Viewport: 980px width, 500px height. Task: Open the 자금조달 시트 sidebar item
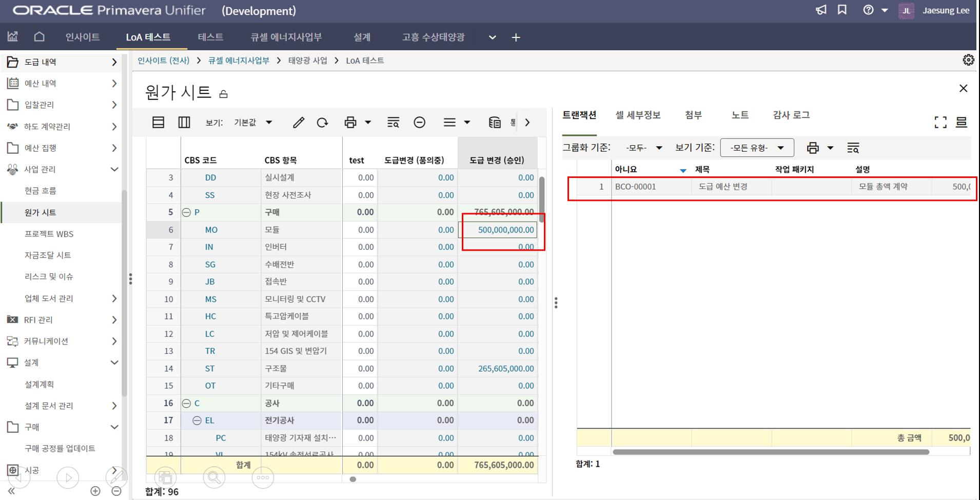tap(48, 255)
